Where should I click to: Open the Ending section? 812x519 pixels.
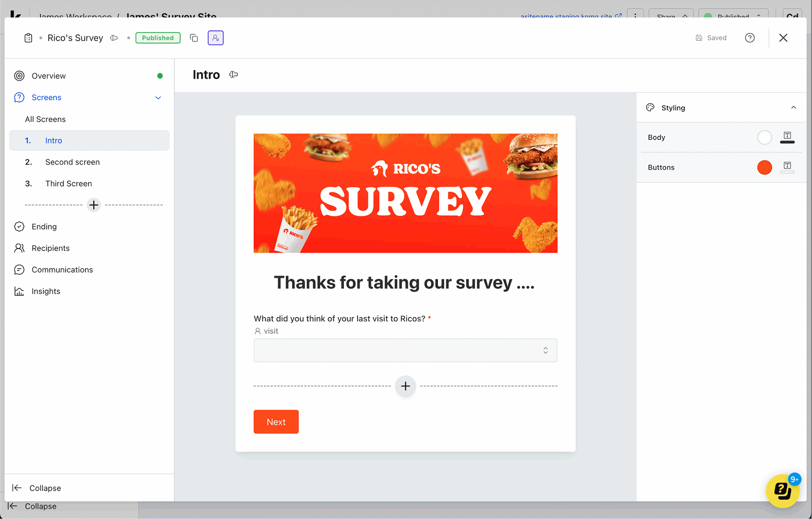(44, 227)
